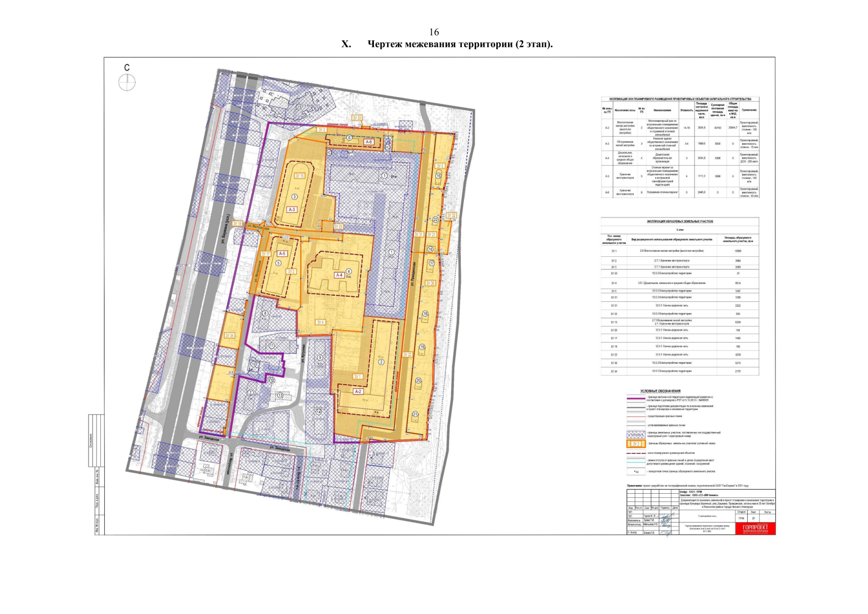The image size is (868, 614).
Task: Select zone marker A-5 on the map
Action: click(282, 253)
